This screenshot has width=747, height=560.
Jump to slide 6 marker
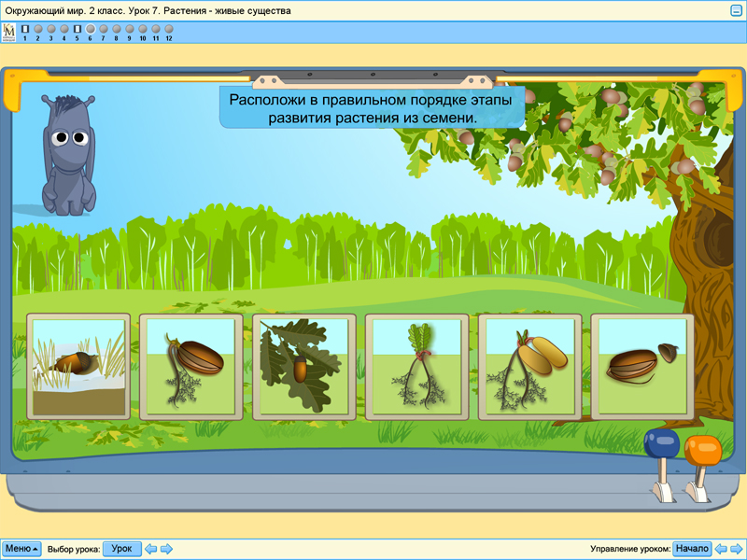(x=91, y=29)
